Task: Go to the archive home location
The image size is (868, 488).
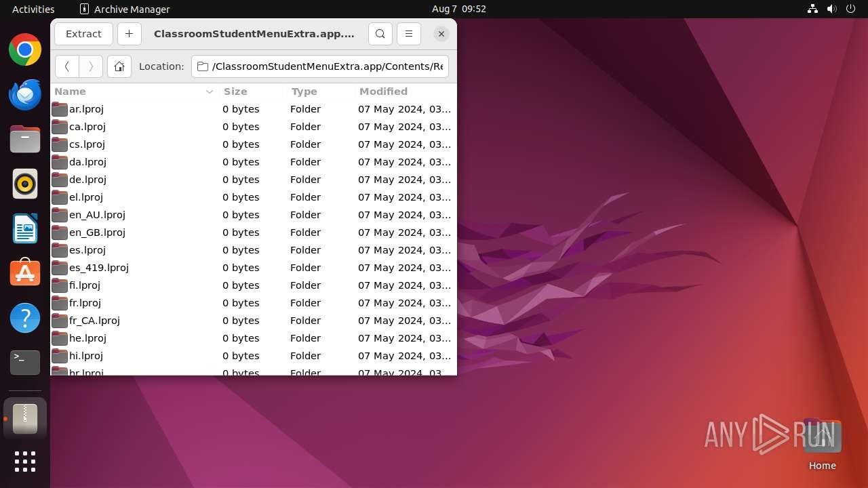Action: coord(119,66)
